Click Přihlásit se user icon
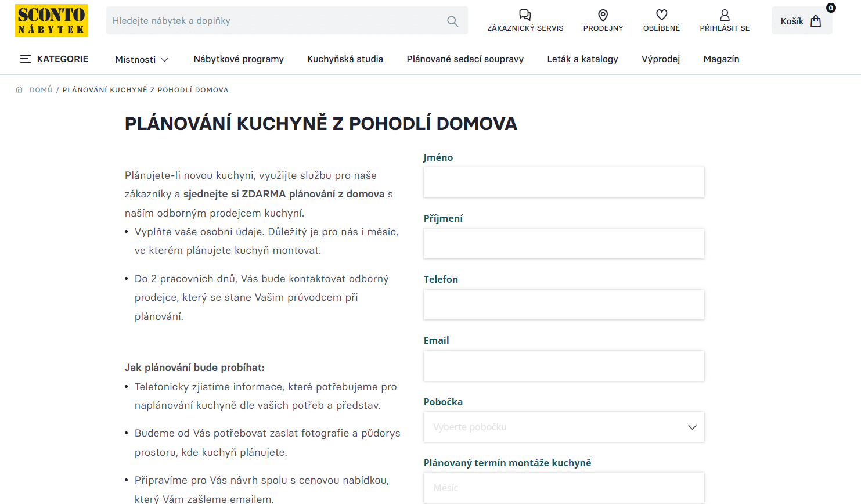The image size is (861, 504). 725,15
